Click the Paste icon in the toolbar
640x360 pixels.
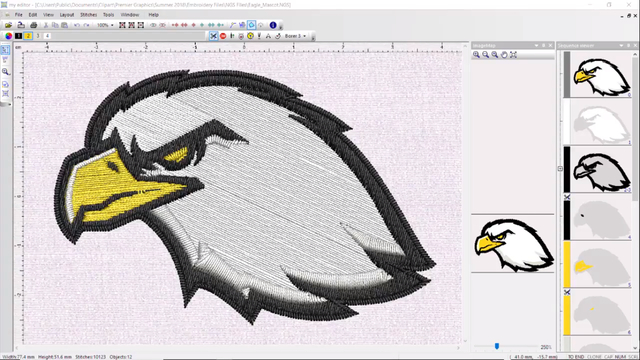(64, 25)
